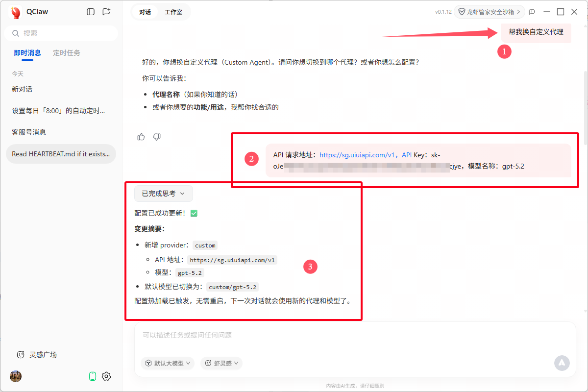588x392 pixels.
Task: Open settings gear icon
Action: tap(106, 376)
